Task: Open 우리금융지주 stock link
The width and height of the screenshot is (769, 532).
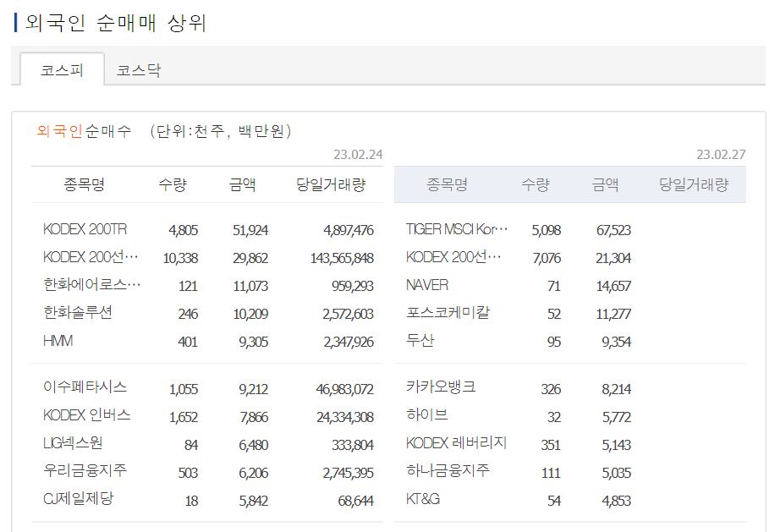Action: click(85, 471)
